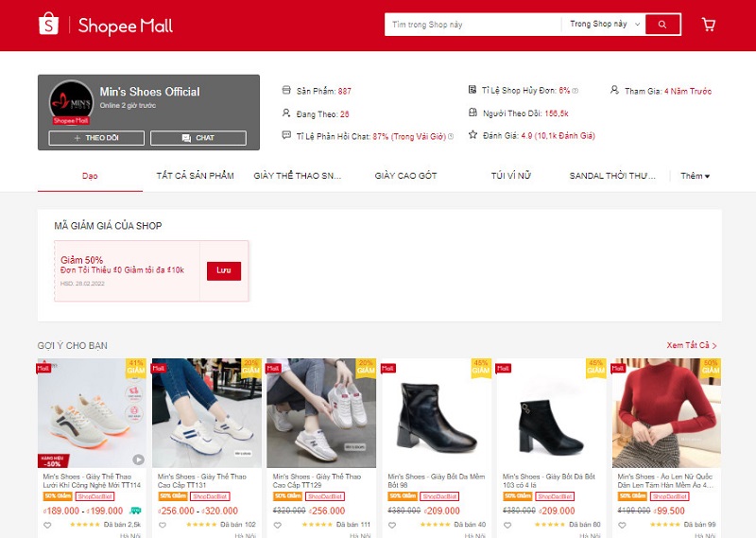
Task: Click the 'Chat' button
Action: (198, 138)
